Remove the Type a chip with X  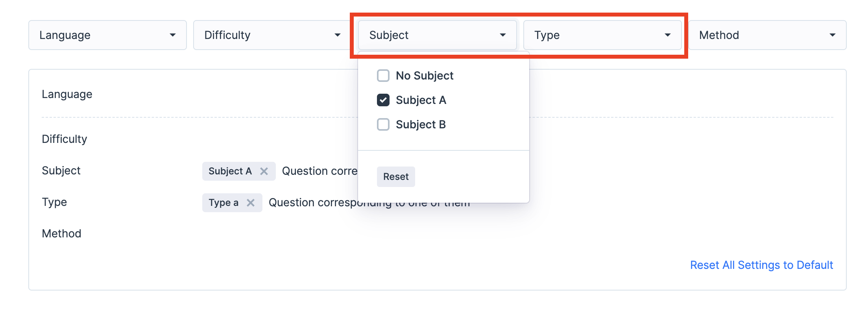251,203
